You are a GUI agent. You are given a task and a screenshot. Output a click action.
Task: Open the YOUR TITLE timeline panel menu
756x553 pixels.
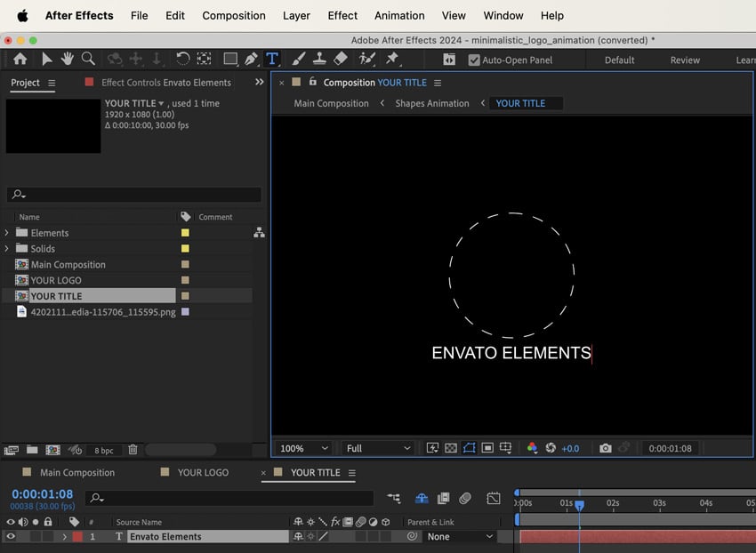tap(352, 473)
